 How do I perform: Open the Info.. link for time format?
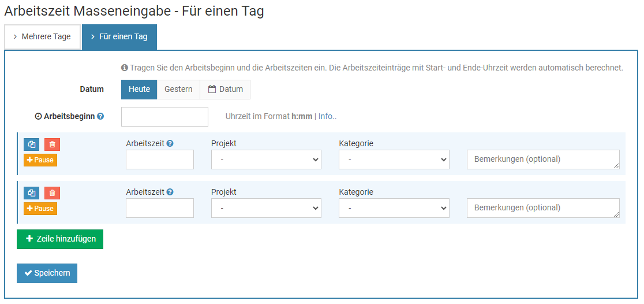[327, 116]
